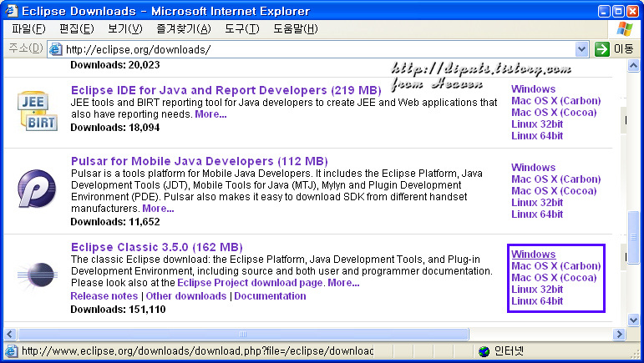Viewport: 644px width, 363px height.
Task: Open the 파일(F) menu
Action: (28, 29)
